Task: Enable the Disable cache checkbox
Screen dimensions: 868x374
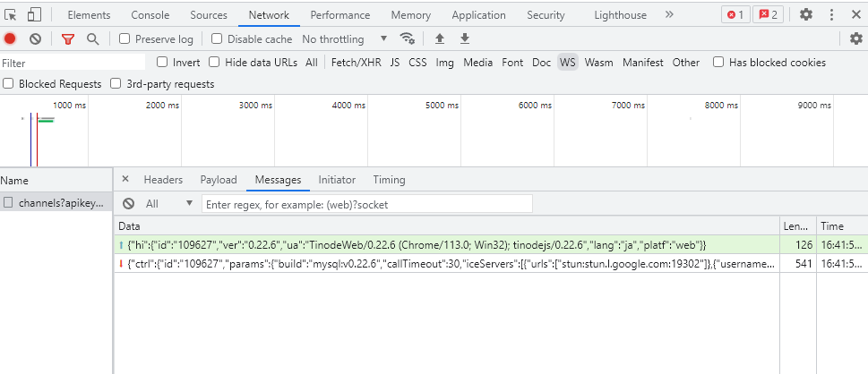Action: (x=218, y=38)
